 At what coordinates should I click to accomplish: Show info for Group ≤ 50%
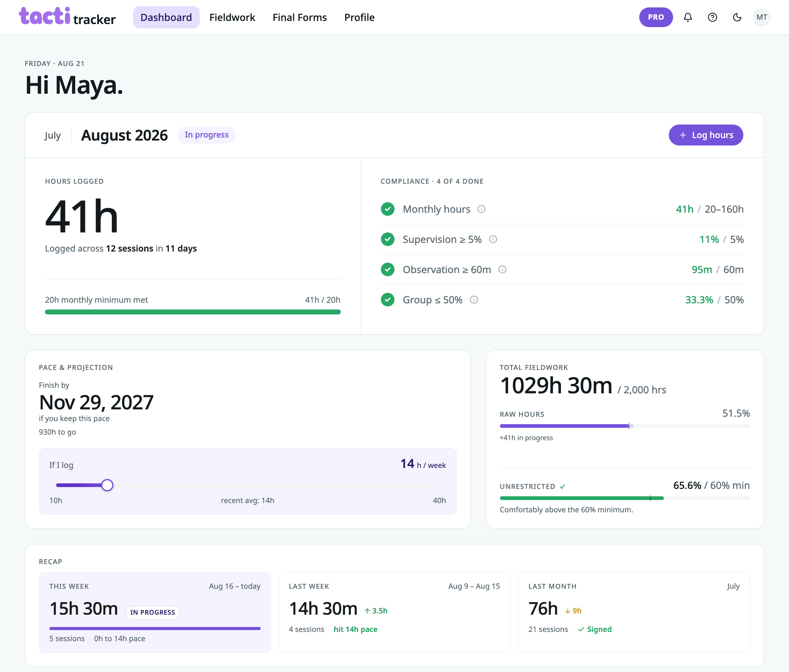click(474, 300)
